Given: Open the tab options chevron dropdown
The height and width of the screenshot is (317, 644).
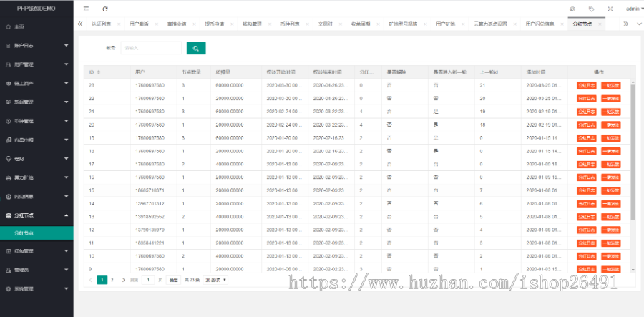Looking at the screenshot, I should pos(639,24).
